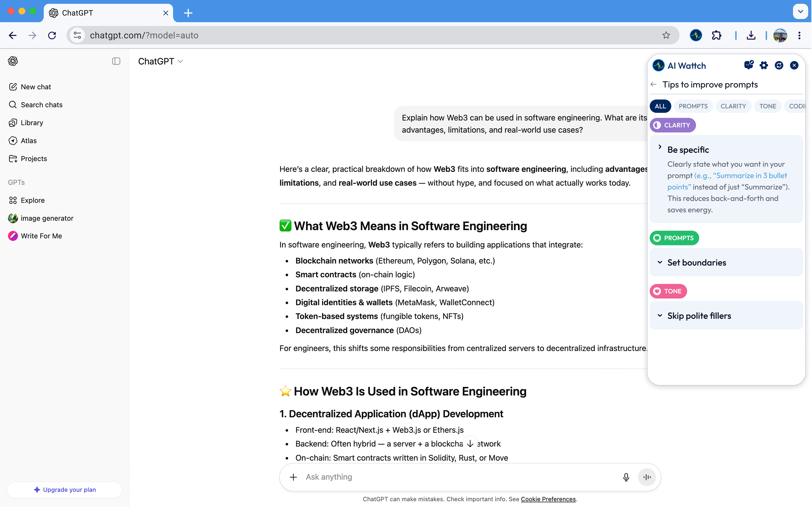Click the AI Wattch refresh icon

[779, 65]
